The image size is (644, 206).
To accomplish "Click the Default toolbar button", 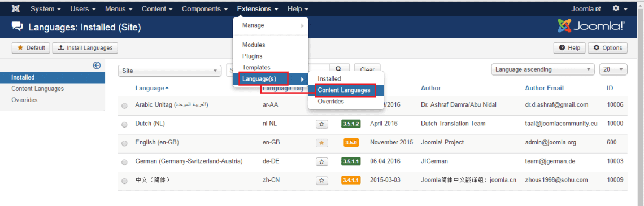I will coord(31,48).
